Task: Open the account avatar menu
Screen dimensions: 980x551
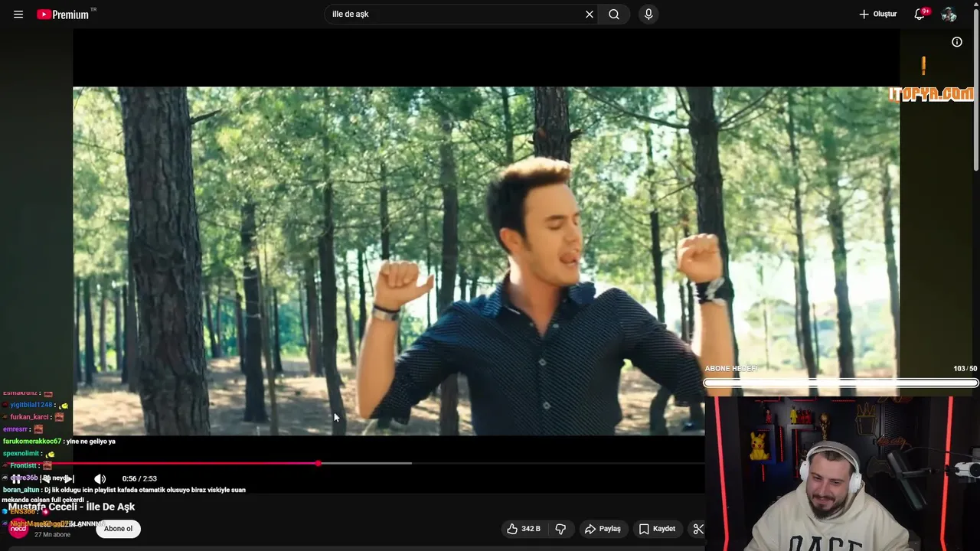Action: coord(949,15)
